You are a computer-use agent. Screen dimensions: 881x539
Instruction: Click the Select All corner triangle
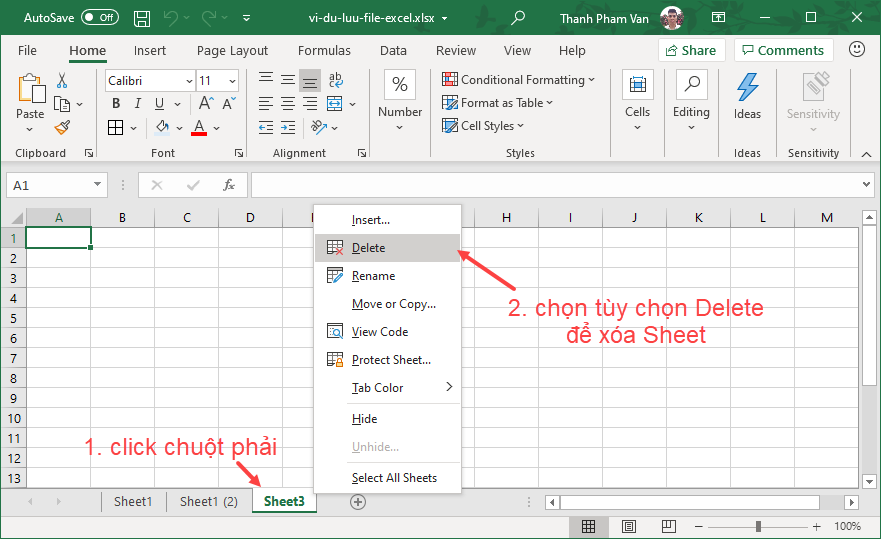pos(15,218)
